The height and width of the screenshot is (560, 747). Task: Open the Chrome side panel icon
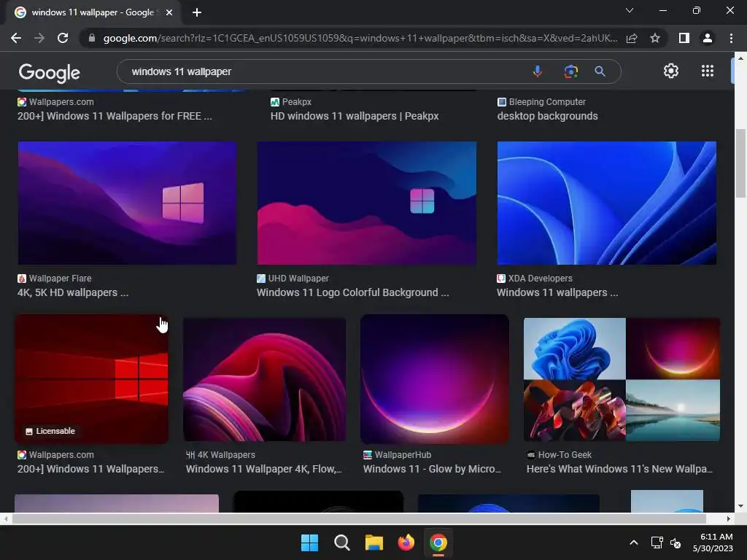(x=684, y=38)
